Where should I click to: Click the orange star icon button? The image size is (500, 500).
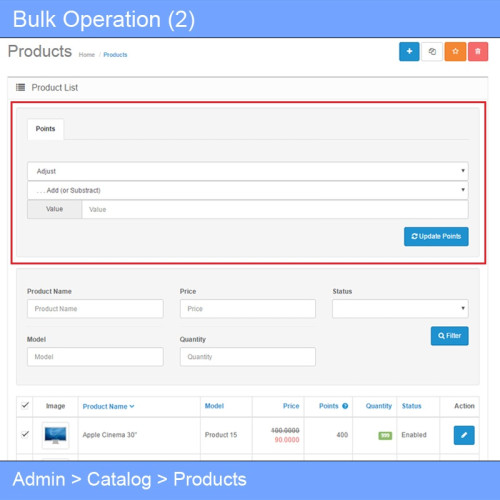point(455,52)
